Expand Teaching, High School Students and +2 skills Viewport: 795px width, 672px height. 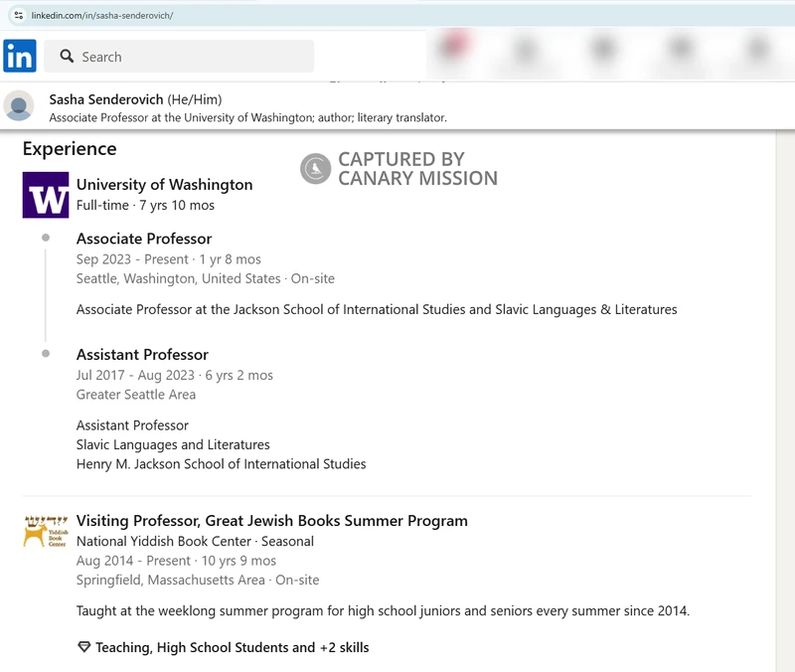coord(232,648)
